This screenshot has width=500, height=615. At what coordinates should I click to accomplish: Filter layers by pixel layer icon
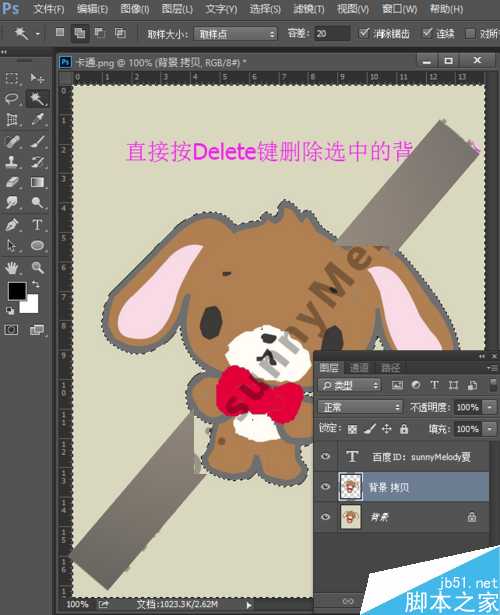(x=397, y=385)
